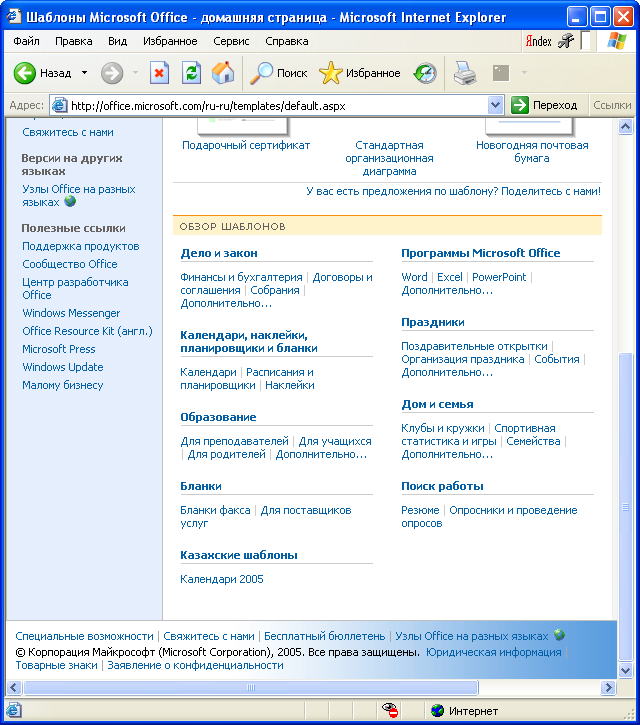Image resolution: width=640 pixels, height=725 pixels.
Task: Open Новогодняя почтовая бумага template link
Action: click(532, 152)
